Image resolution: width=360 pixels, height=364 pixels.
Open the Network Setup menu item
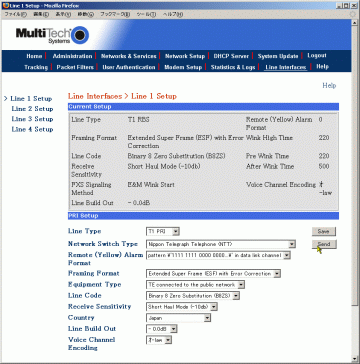185,56
